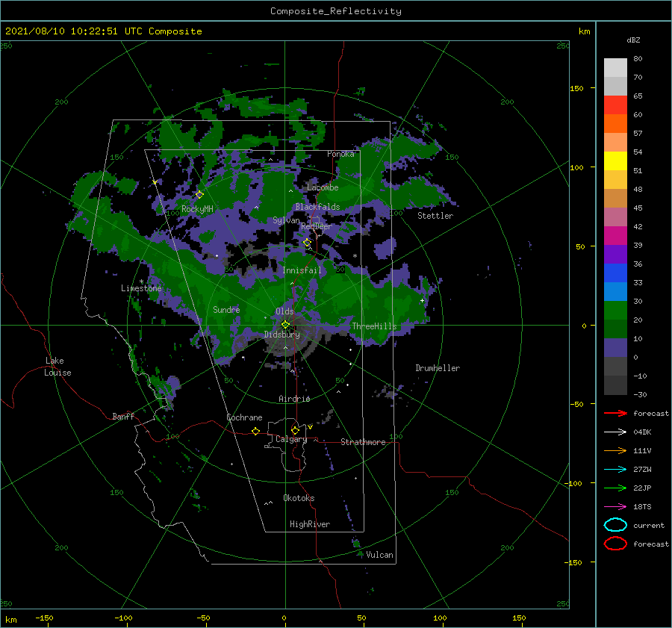Click the Cochrane town label
Screen dimensions: 672x628
pyautogui.click(x=244, y=417)
